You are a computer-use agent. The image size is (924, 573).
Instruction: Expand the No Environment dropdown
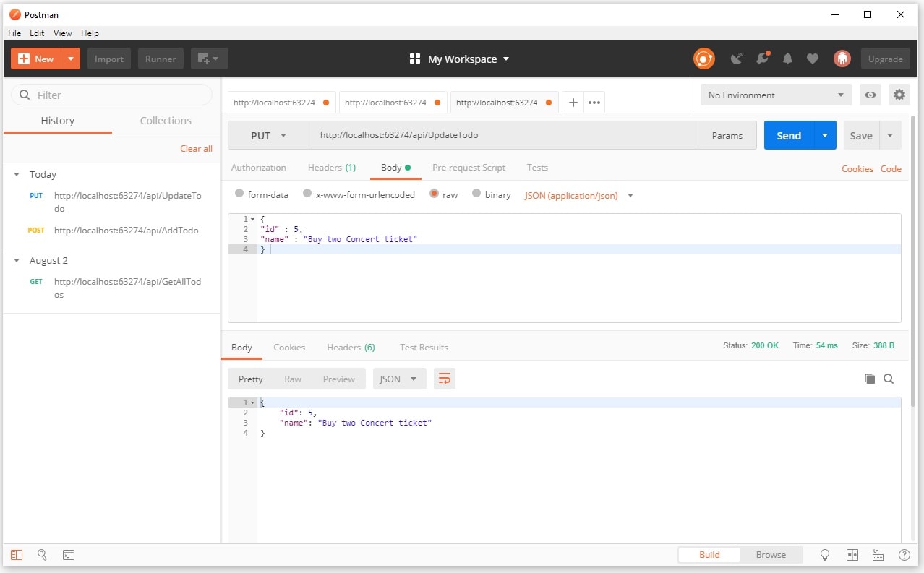coord(776,95)
